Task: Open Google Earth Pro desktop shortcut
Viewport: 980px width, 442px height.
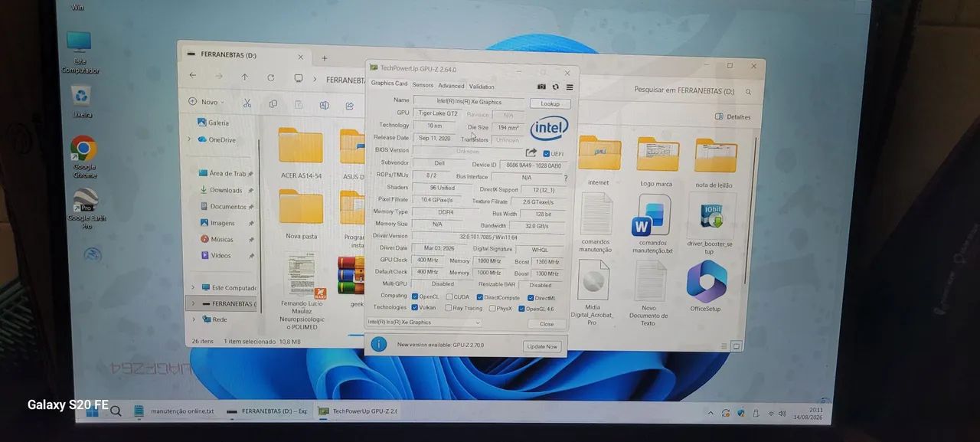Action: [x=86, y=208]
